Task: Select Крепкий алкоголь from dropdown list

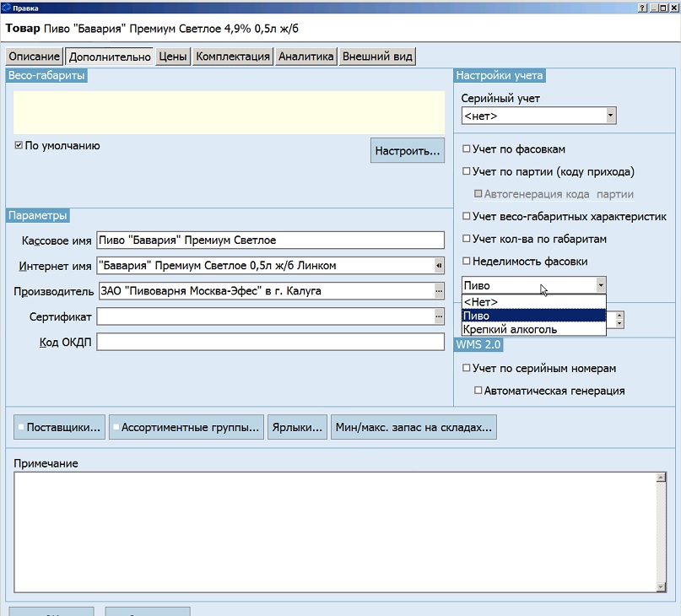Action: pyautogui.click(x=534, y=329)
